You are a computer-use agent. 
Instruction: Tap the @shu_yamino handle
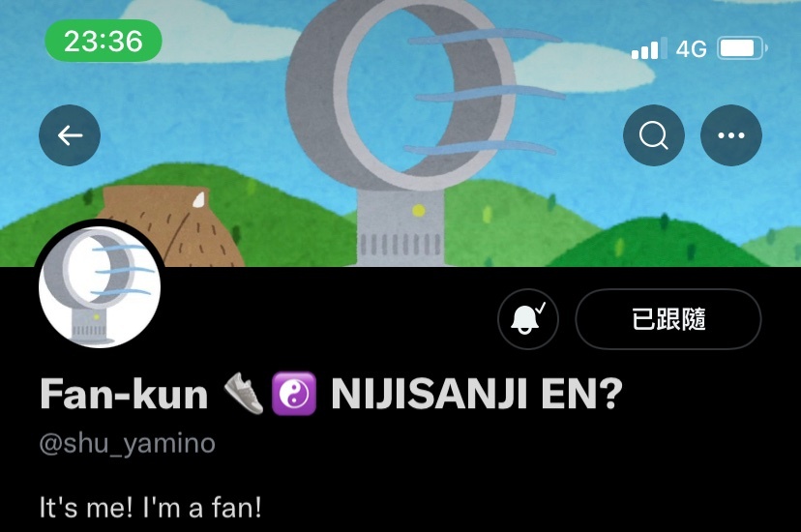click(127, 444)
